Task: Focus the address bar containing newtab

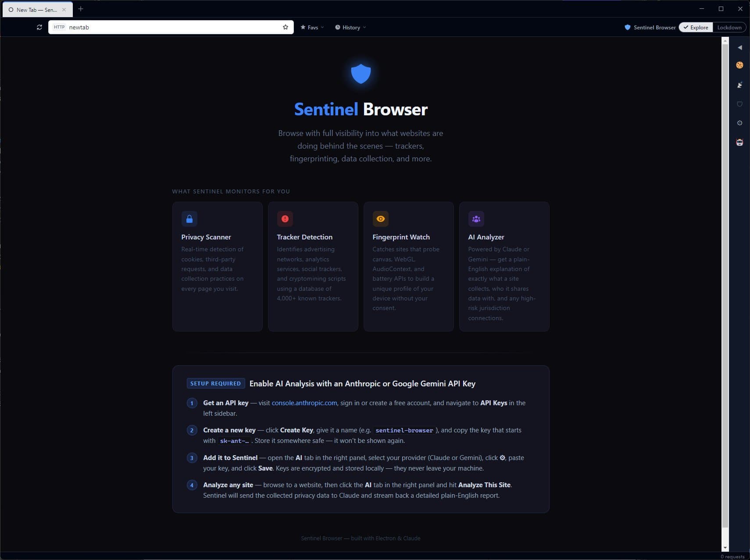Action: click(171, 27)
